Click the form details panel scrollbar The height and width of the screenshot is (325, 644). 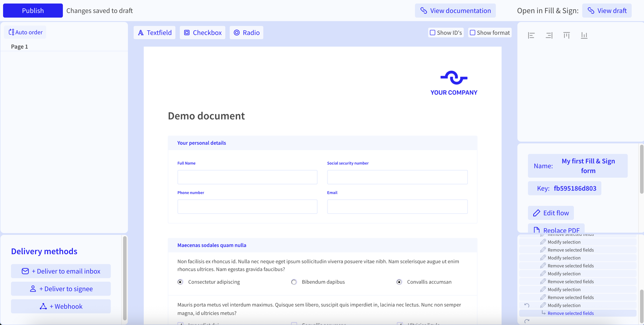(642, 169)
